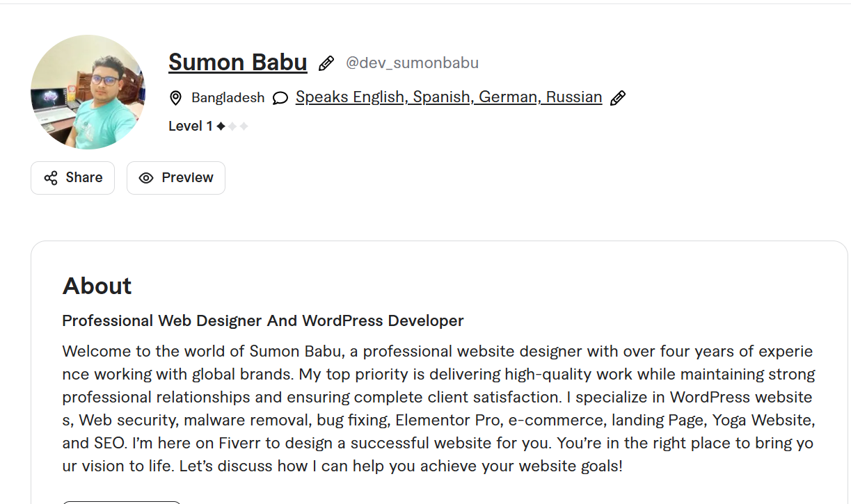Click the speech bubble languages icon
The height and width of the screenshot is (504, 851).
pyautogui.click(x=280, y=98)
